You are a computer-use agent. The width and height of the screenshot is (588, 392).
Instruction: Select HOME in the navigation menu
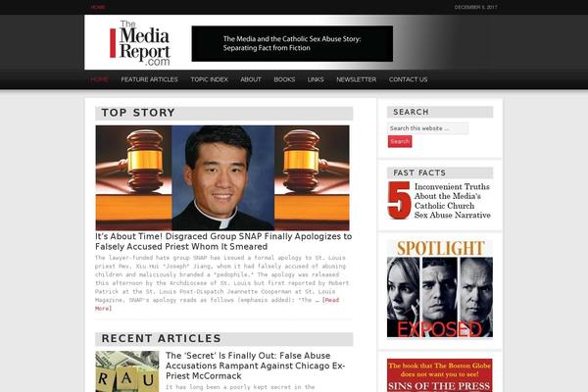pos(100,79)
